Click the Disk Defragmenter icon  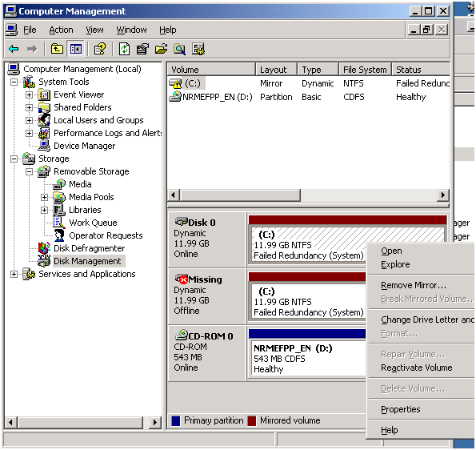44,248
